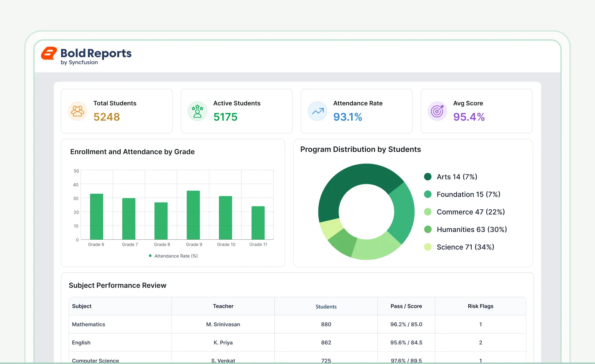Image resolution: width=595 pixels, height=364 pixels.
Task: Click the Risk Flags value in English row
Action: [480, 342]
